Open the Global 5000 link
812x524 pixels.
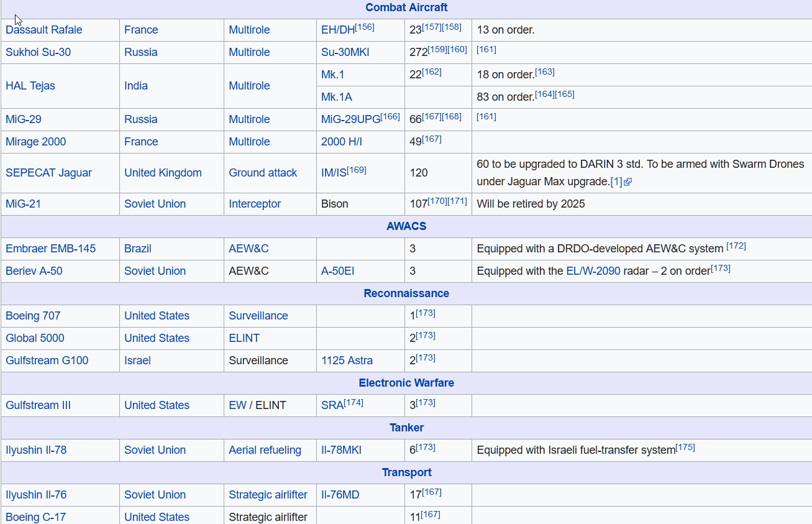[x=35, y=338]
